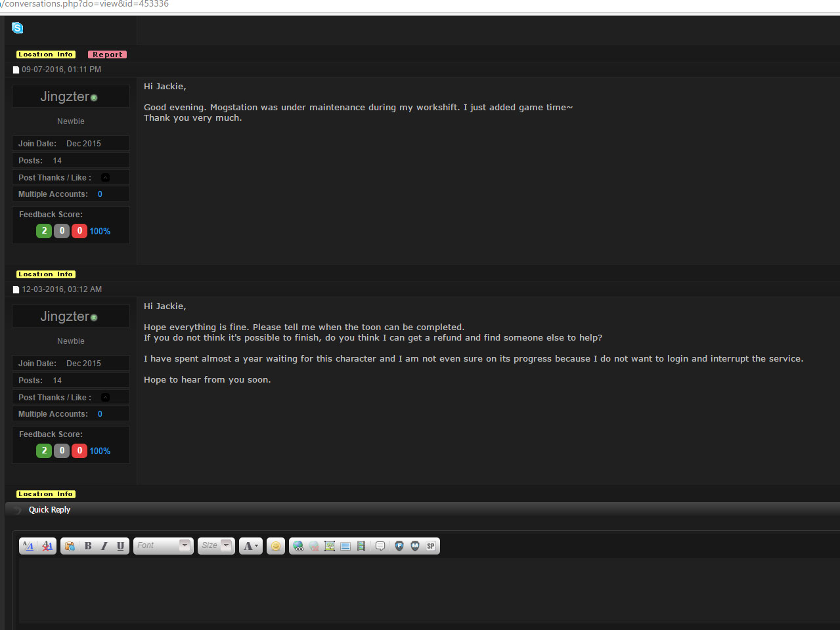This screenshot has height=630, width=840.
Task: Click Multiple Accounts 0 link in second post
Action: pos(100,414)
